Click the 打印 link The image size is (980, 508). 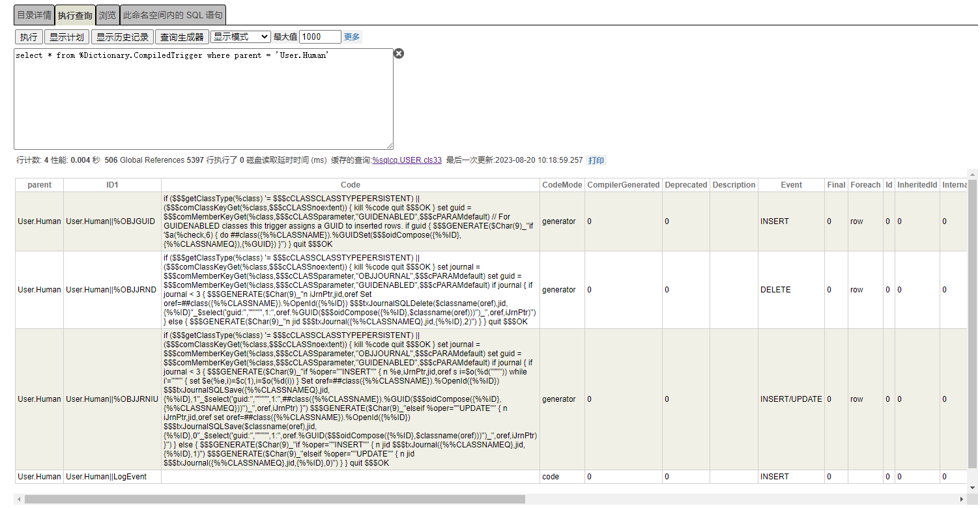[x=596, y=160]
